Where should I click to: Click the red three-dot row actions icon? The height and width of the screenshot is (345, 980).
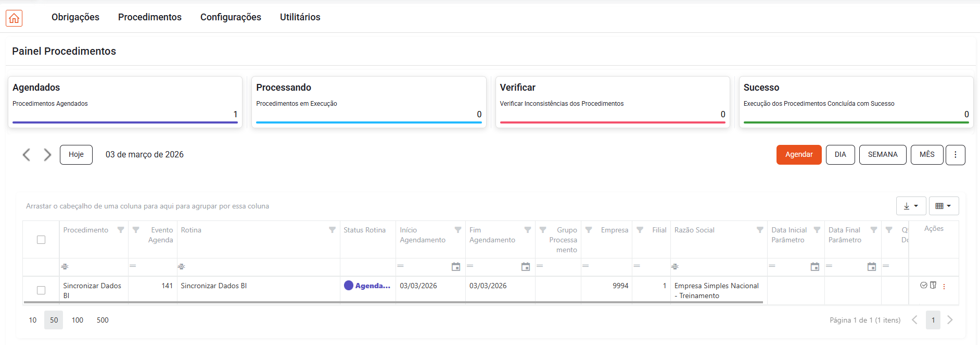[944, 286]
